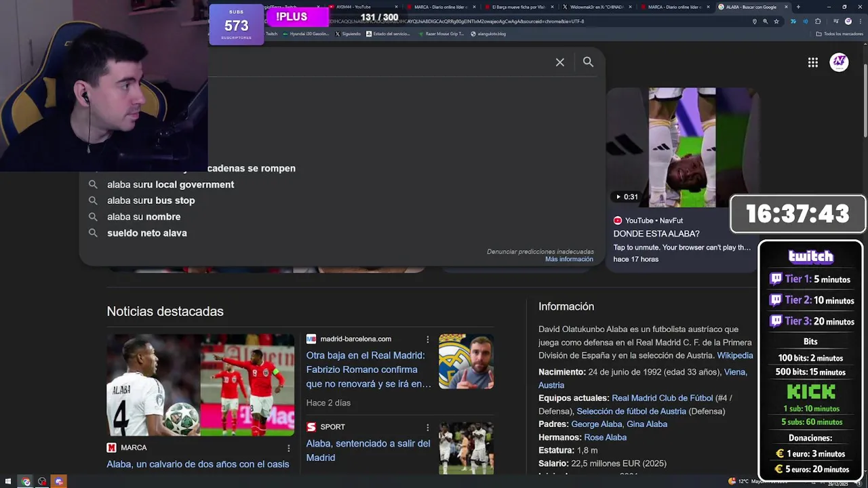Image resolution: width=868 pixels, height=488 pixels.
Task: Open article Alaba, un calvario de dos años
Action: click(x=197, y=464)
